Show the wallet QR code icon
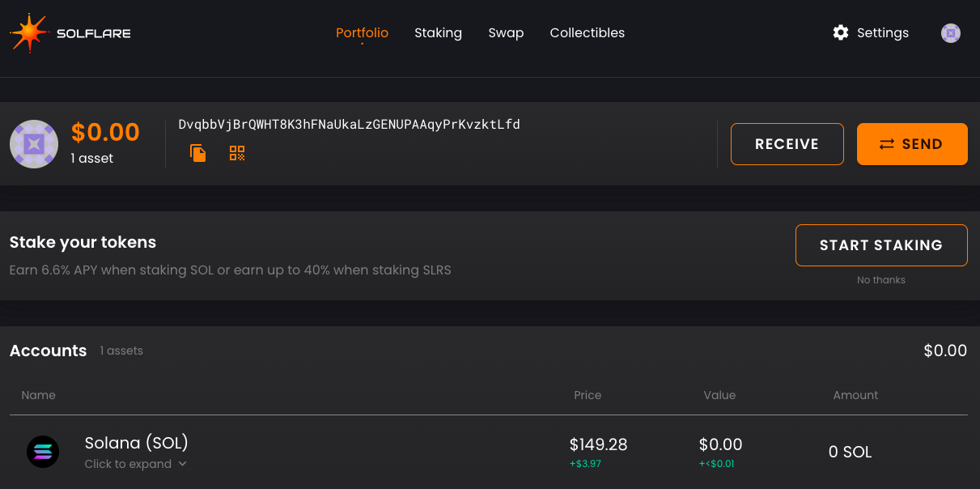This screenshot has height=489, width=980. (237, 153)
